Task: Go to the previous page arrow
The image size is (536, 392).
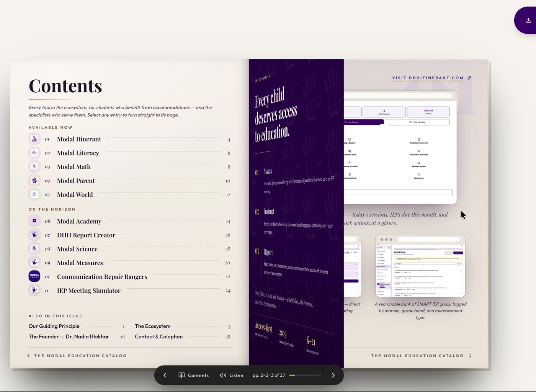Action: tap(165, 375)
